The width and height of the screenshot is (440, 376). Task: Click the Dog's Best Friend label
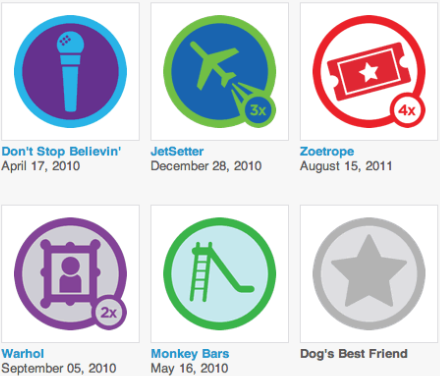pos(354,354)
